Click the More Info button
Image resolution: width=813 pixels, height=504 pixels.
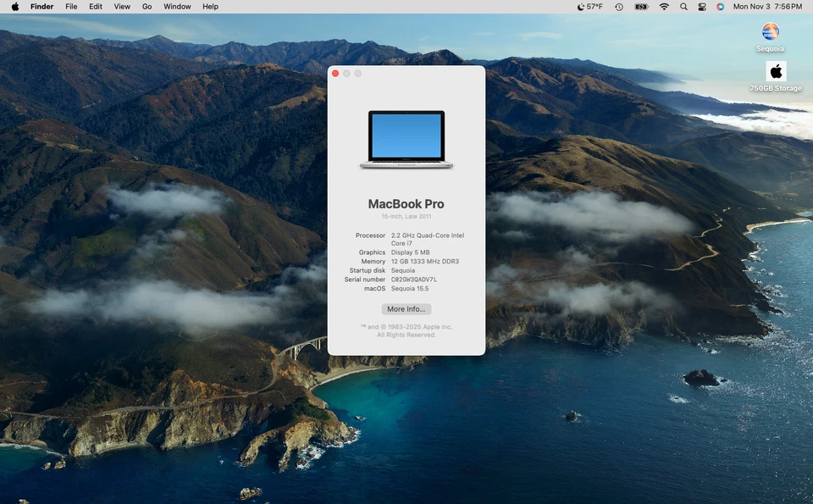click(406, 308)
